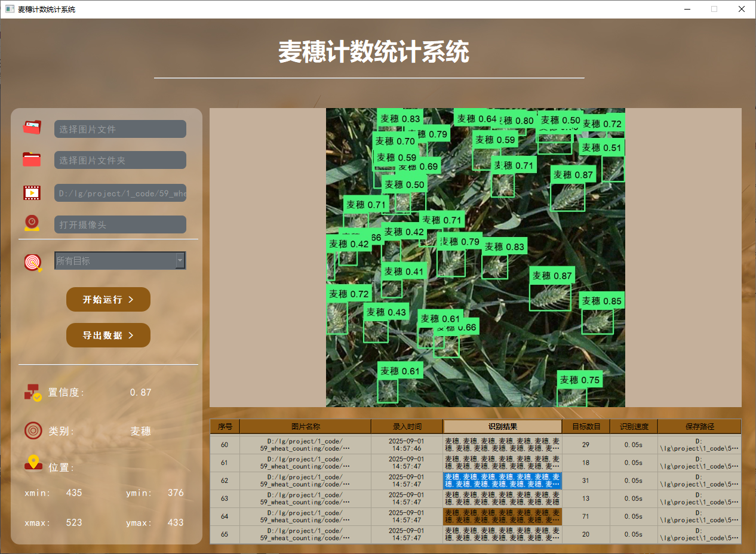Click the 麦穗 0.70 detection label

pyautogui.click(x=395, y=141)
